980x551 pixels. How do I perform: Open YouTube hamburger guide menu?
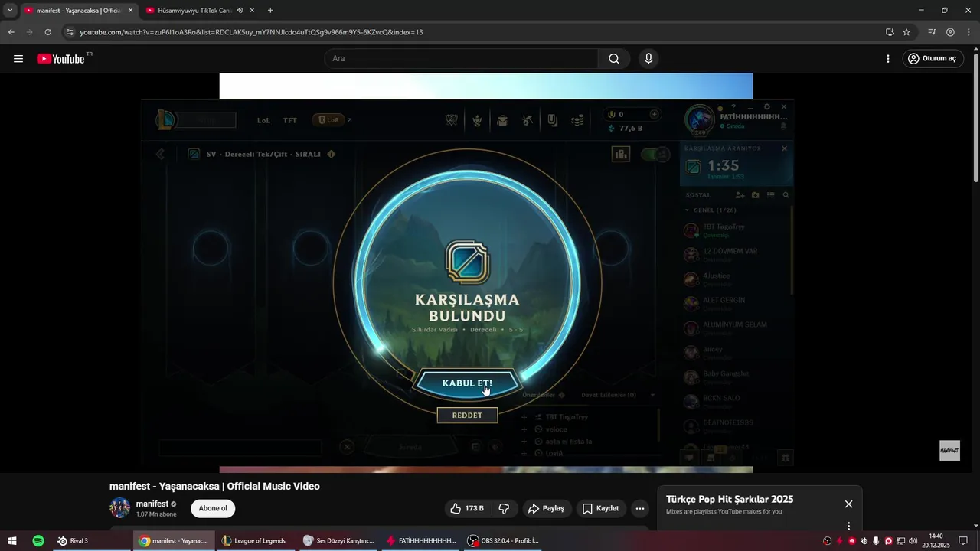18,59
